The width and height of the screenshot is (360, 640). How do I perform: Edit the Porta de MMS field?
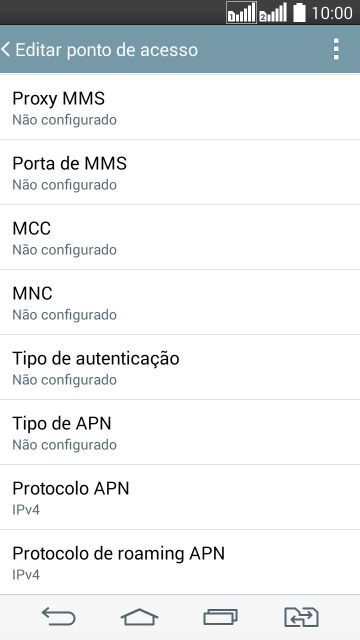coord(180,172)
